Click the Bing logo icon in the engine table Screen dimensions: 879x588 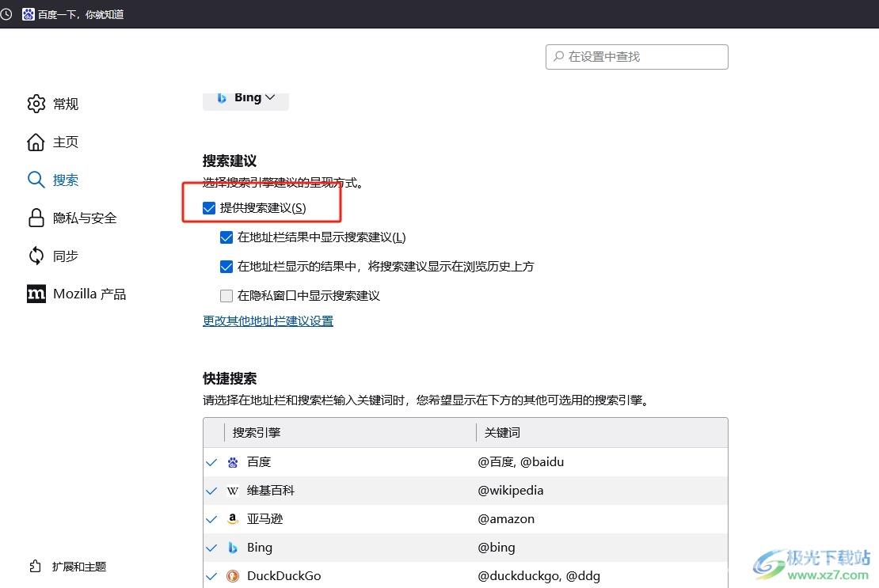pyautogui.click(x=233, y=548)
